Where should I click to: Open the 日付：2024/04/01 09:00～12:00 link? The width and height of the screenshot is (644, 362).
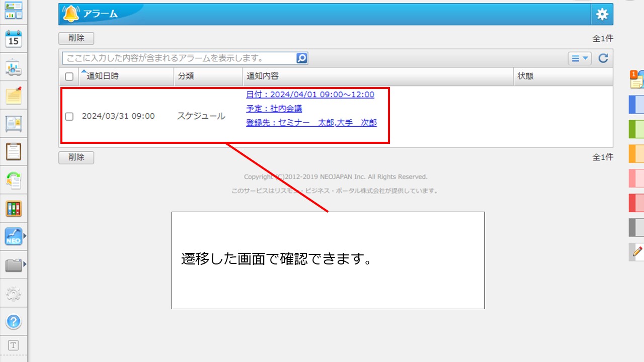coord(310,95)
